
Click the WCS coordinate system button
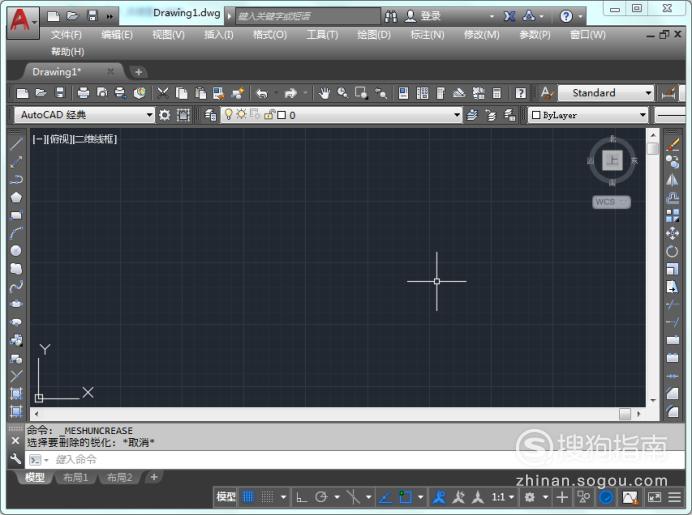tap(611, 202)
